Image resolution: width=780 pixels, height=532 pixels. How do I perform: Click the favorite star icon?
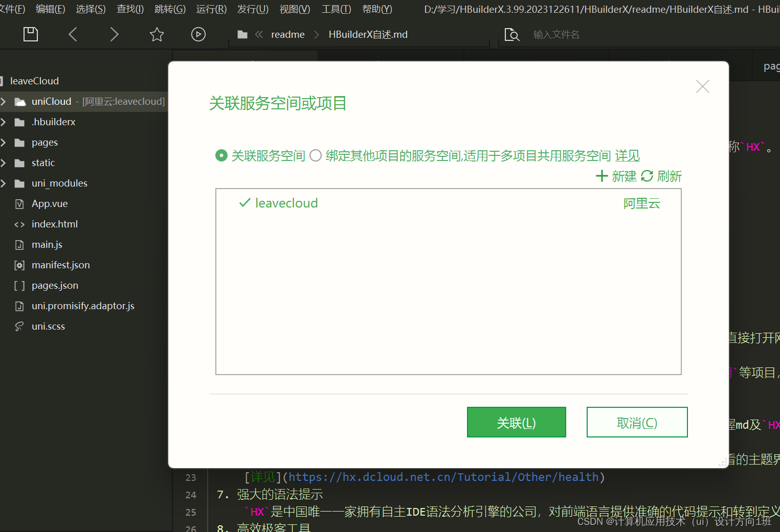157,34
